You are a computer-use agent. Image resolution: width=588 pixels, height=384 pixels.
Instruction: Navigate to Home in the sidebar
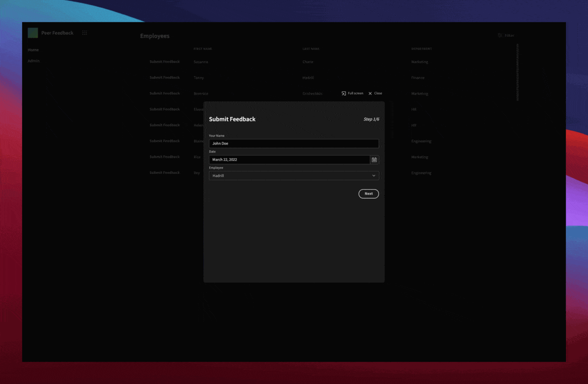click(33, 49)
